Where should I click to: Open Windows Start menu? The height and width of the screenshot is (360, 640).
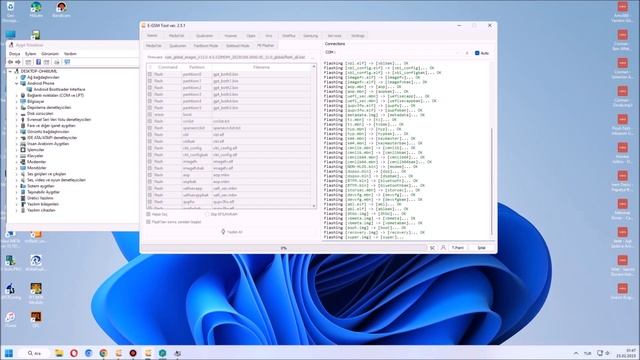click(x=9, y=353)
